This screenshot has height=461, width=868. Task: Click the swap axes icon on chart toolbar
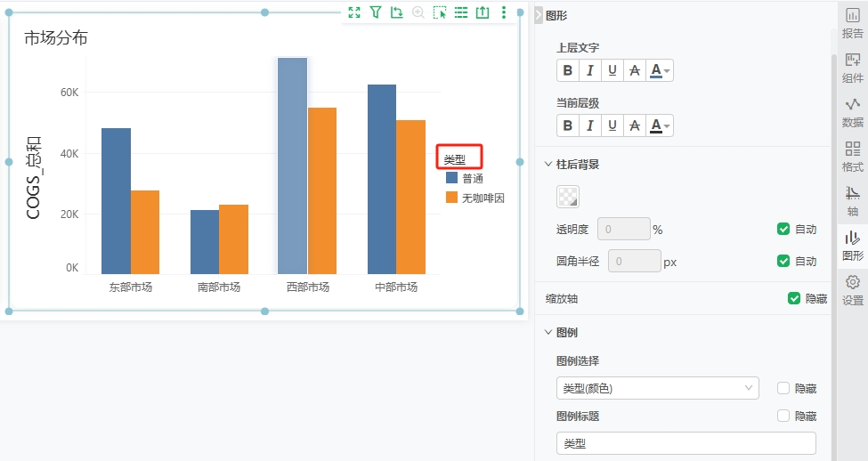point(397,12)
